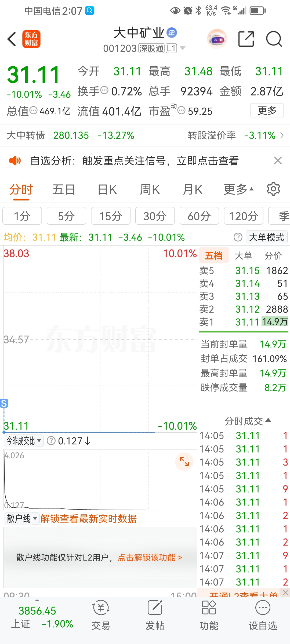The height and width of the screenshot is (644, 290).
Task: Tap the battery status icon
Action: point(258,11)
